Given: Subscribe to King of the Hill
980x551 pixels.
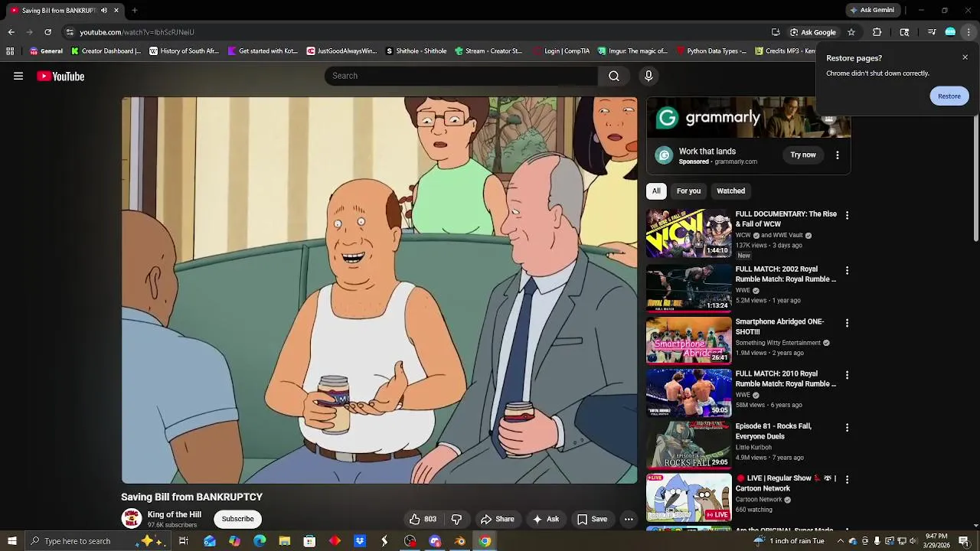Looking at the screenshot, I should [237, 519].
